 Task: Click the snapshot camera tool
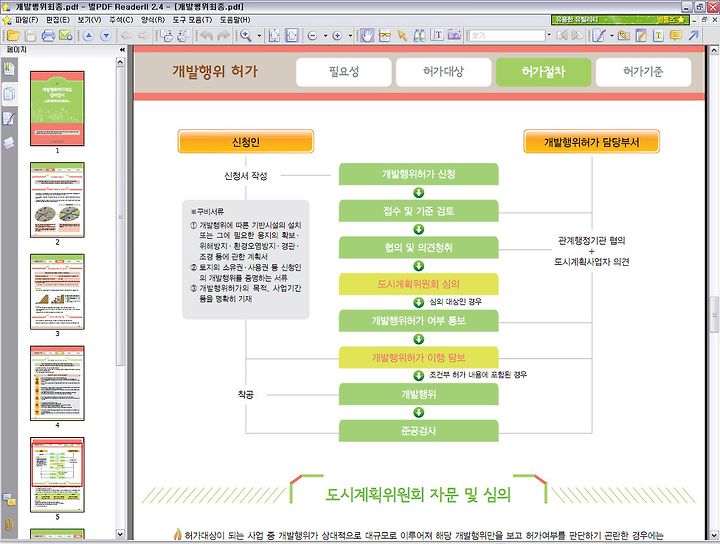tap(454, 35)
